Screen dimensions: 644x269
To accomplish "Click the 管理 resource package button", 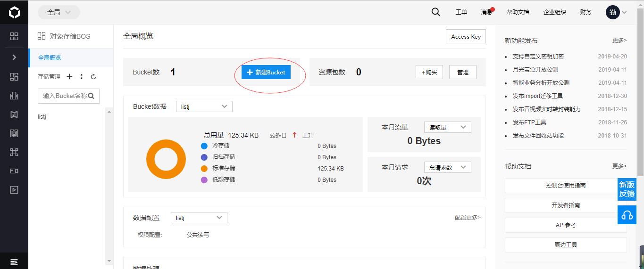I will tap(463, 72).
